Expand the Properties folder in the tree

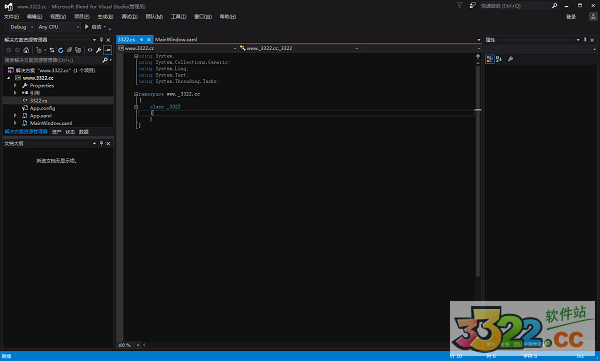pyautogui.click(x=15, y=85)
